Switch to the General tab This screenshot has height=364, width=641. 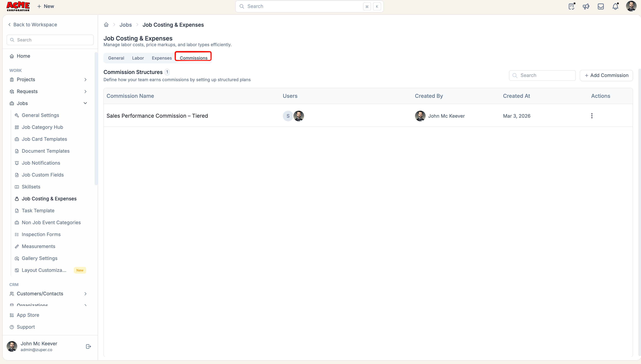[116, 58]
